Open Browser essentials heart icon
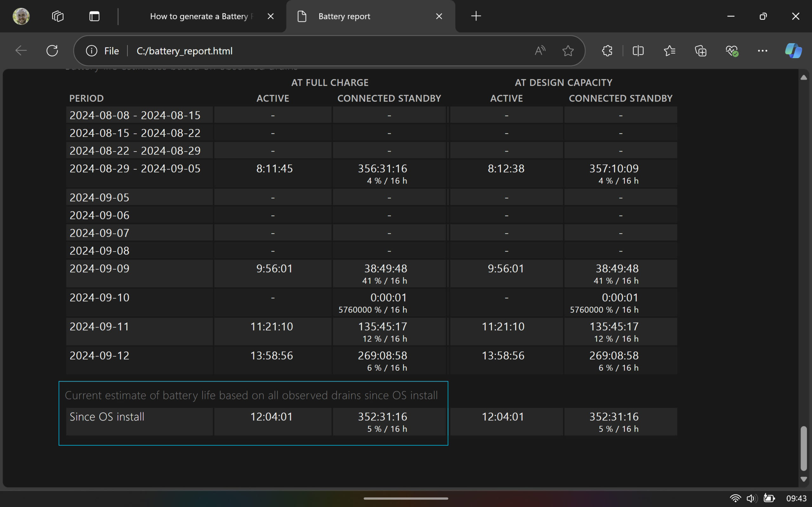 [731, 51]
